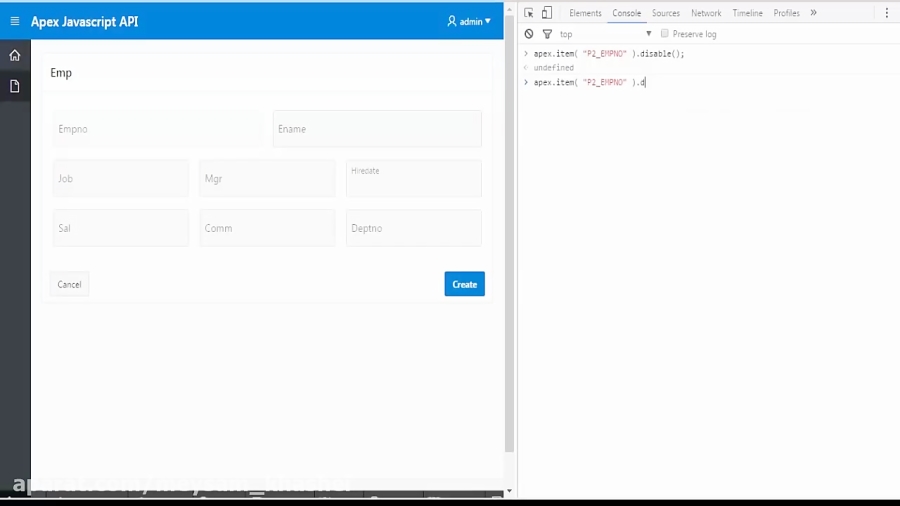This screenshot has height=506, width=900.
Task: Open the top execution context dropdown
Action: coord(606,34)
